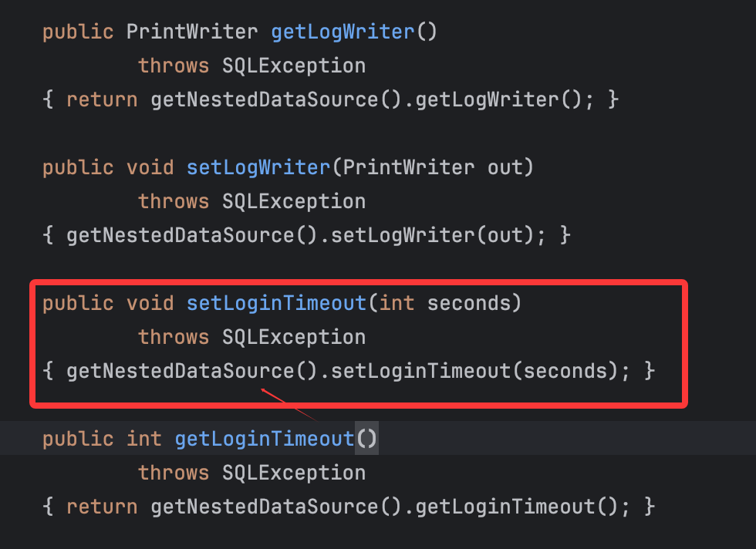
Task: Click setLogWriter(out) call in method body
Action: 433,236
